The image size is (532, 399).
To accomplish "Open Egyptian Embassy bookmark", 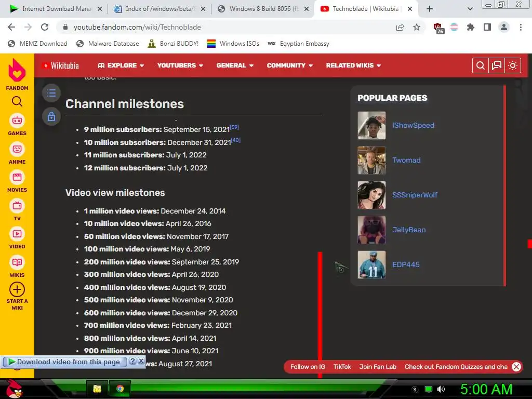I will (298, 44).
